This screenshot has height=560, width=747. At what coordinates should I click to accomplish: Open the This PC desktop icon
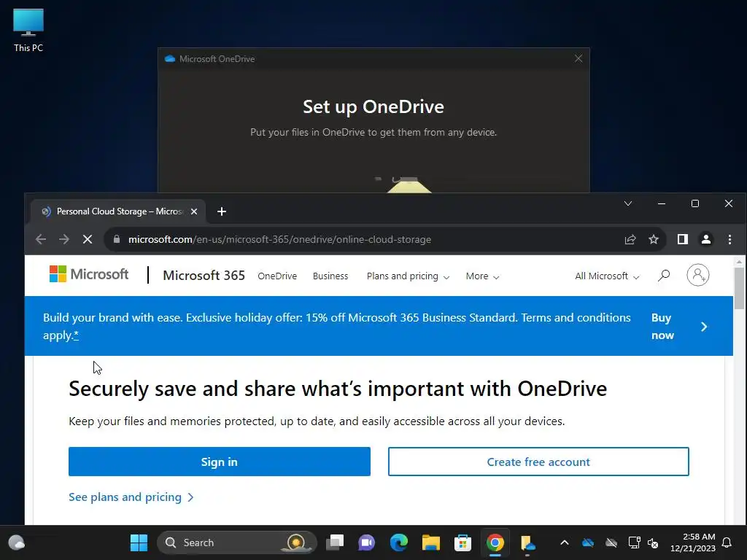coord(28,30)
